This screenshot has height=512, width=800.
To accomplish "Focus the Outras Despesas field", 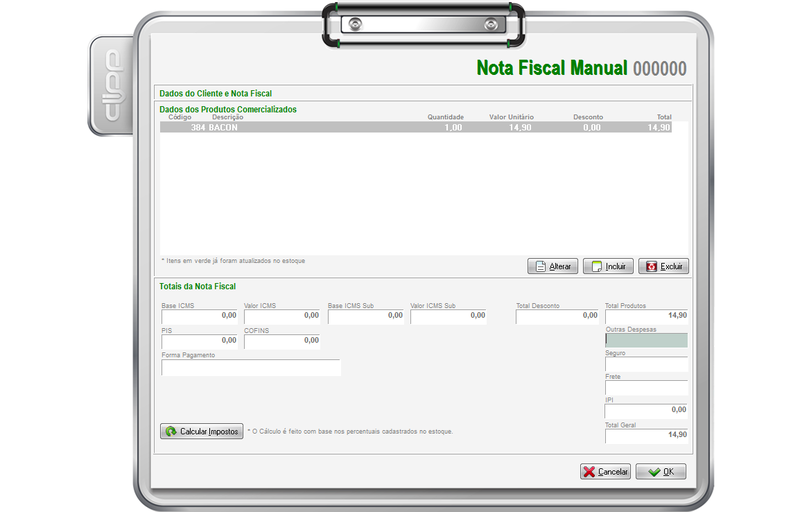I will [x=646, y=340].
